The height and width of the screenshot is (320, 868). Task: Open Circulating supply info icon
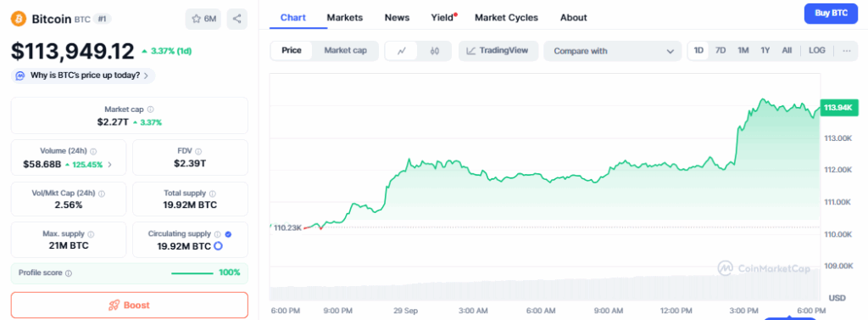click(x=218, y=234)
